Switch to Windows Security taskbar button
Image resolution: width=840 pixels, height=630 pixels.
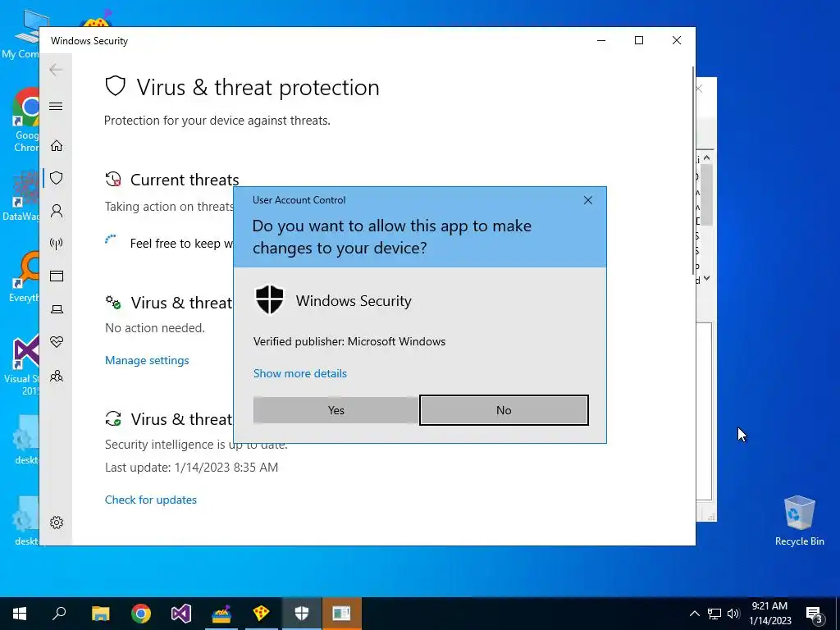[302, 614]
